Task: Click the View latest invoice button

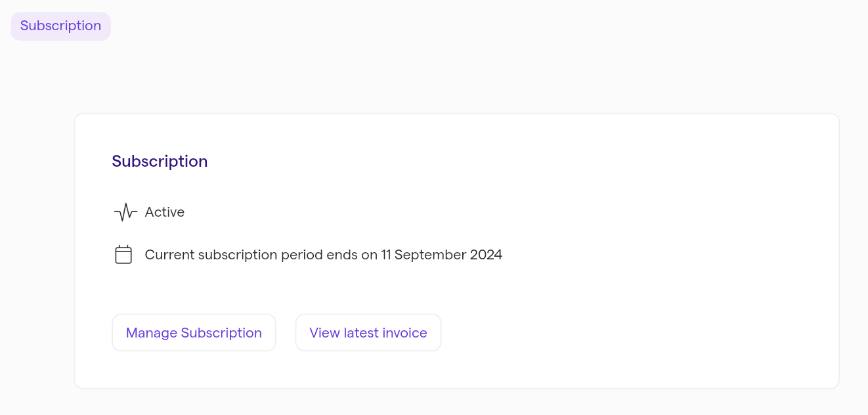Action: pos(368,332)
